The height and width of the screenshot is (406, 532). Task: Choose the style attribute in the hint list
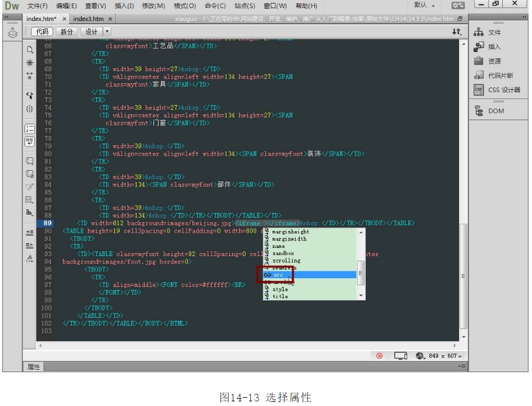pyautogui.click(x=280, y=289)
